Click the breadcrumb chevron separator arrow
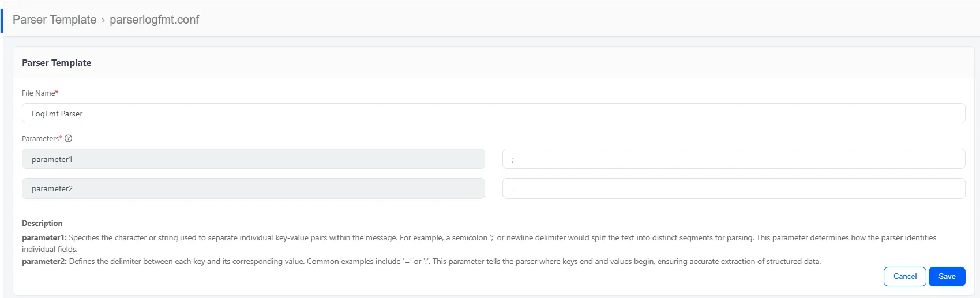Screen dimensions: 980x298 click(103, 20)
